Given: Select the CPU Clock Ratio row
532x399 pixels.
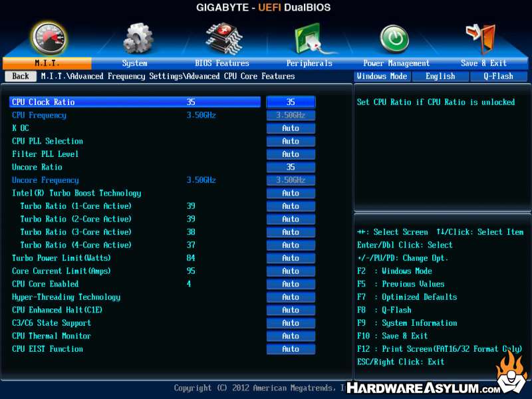Looking at the screenshot, I should click(135, 102).
